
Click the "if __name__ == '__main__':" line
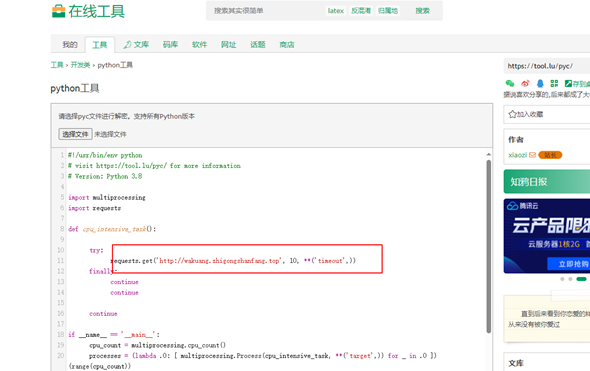tap(114, 335)
